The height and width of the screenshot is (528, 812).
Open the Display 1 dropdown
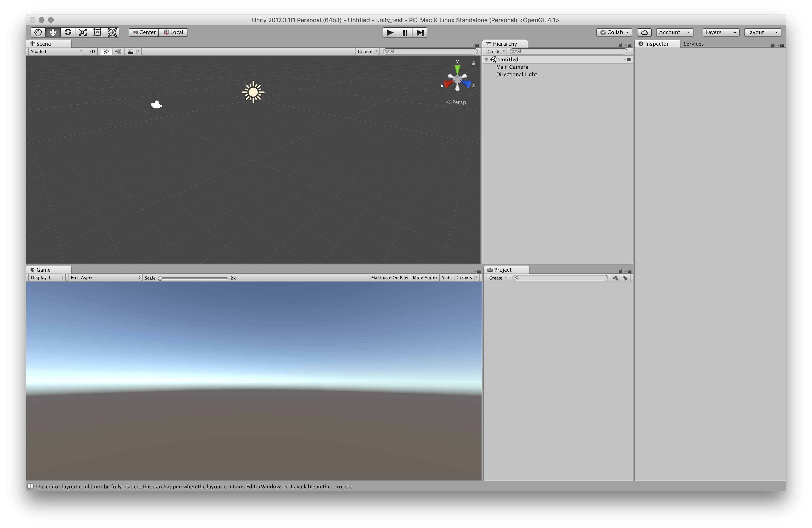tap(47, 277)
